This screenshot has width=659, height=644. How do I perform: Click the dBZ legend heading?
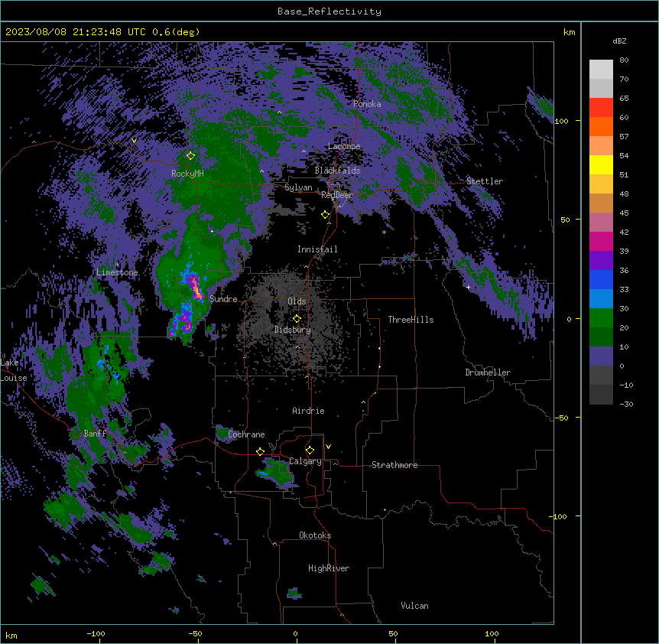(x=619, y=41)
